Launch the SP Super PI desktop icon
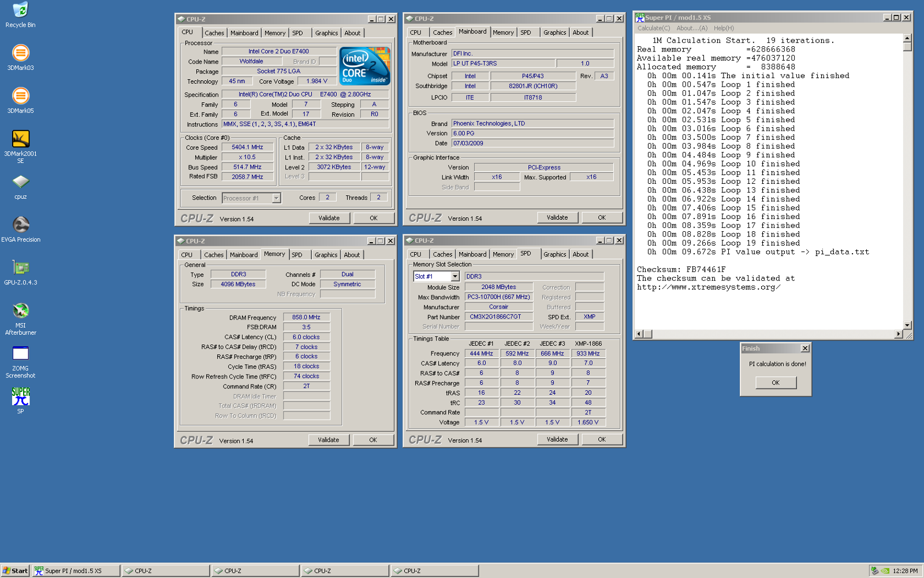Image resolution: width=924 pixels, height=578 pixels. click(20, 401)
